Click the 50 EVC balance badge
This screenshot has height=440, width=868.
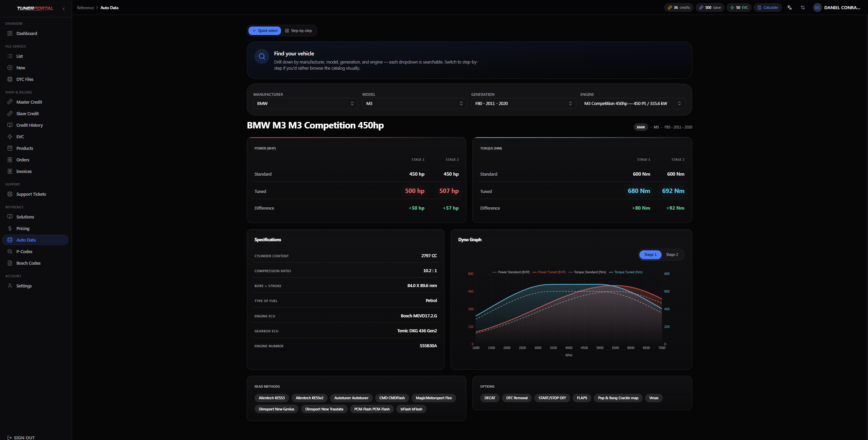click(739, 7)
